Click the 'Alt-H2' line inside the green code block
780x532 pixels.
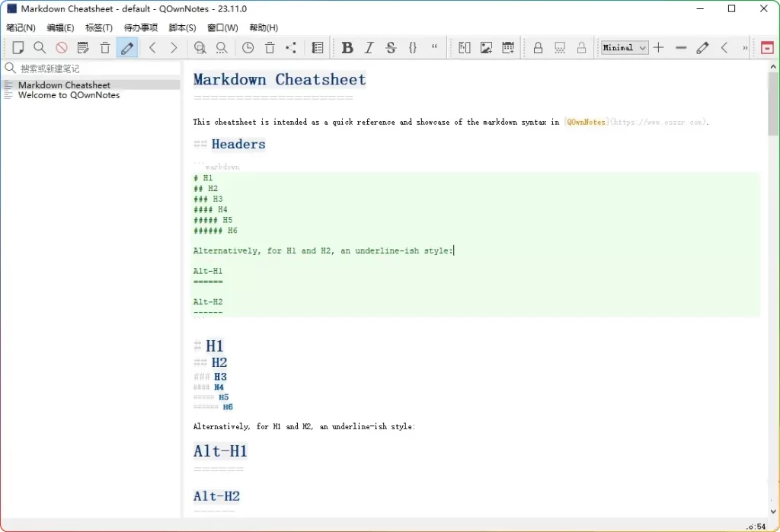[208, 302]
